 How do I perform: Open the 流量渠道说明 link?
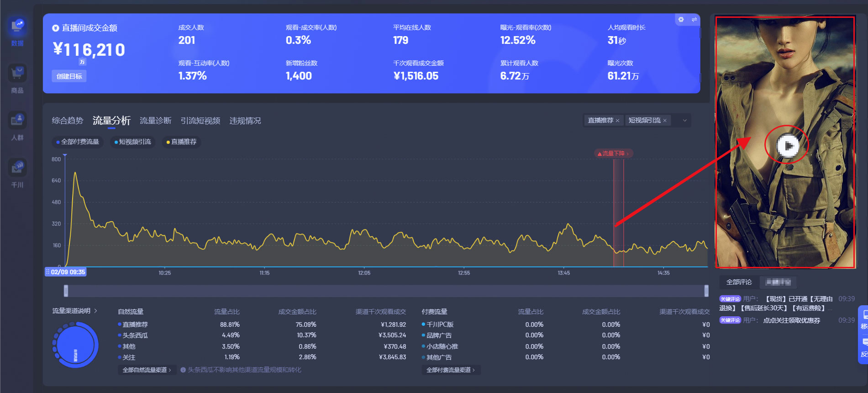coord(74,311)
